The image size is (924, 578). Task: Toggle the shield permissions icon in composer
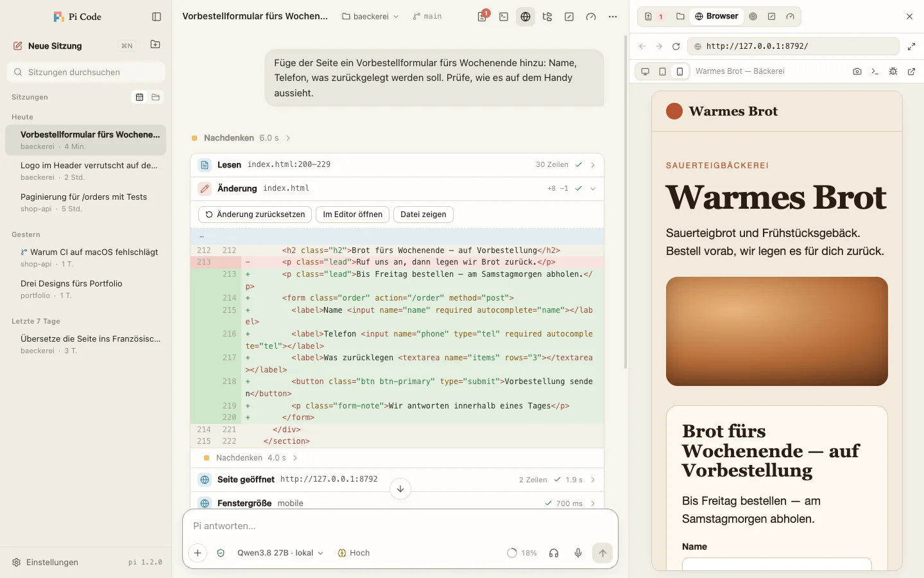click(x=221, y=553)
